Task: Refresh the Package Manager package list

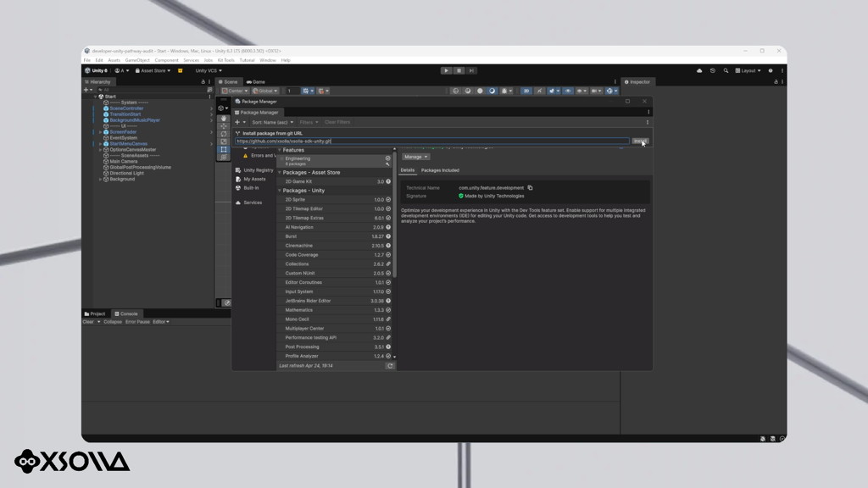Action: point(390,366)
